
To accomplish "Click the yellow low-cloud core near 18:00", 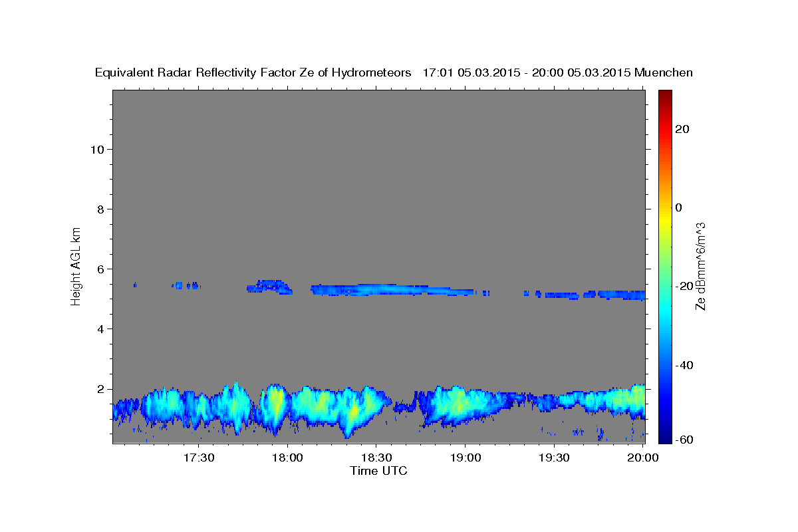I will pos(275,402).
